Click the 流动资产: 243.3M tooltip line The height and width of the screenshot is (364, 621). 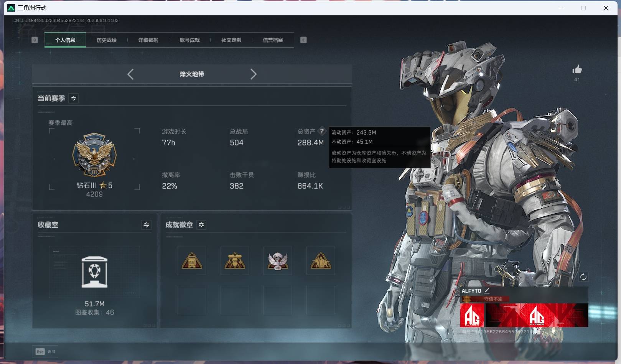(x=354, y=132)
